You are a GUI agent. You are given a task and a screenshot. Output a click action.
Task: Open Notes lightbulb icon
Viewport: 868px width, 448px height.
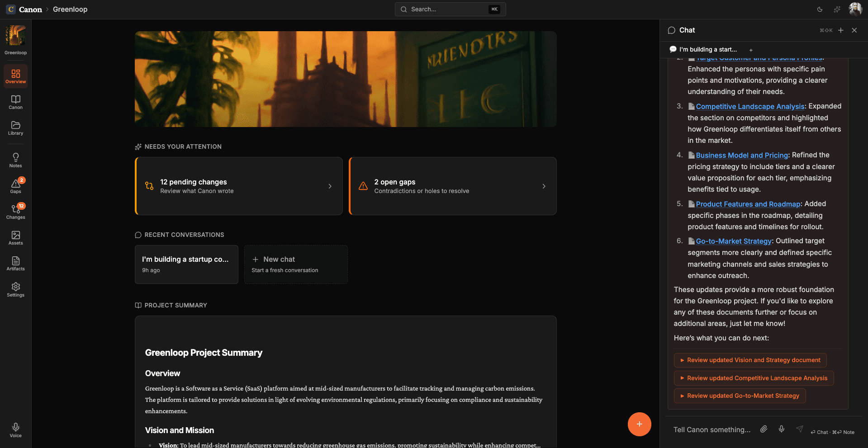[15, 160]
